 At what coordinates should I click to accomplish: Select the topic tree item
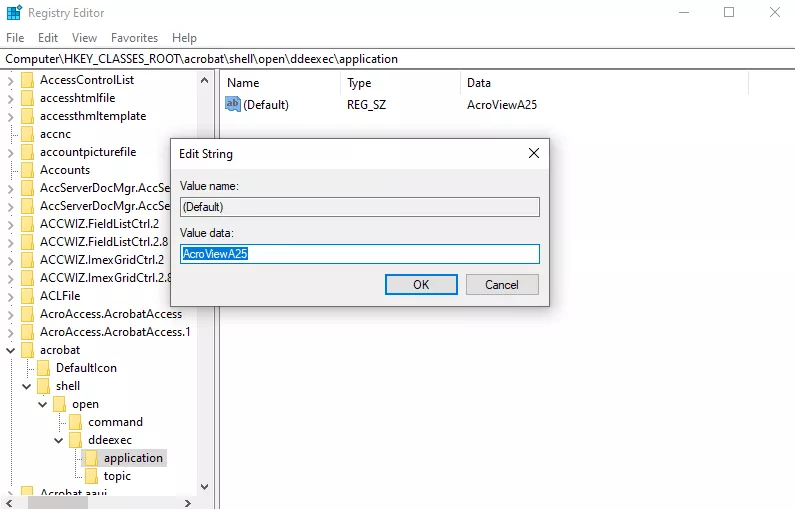[x=117, y=476]
